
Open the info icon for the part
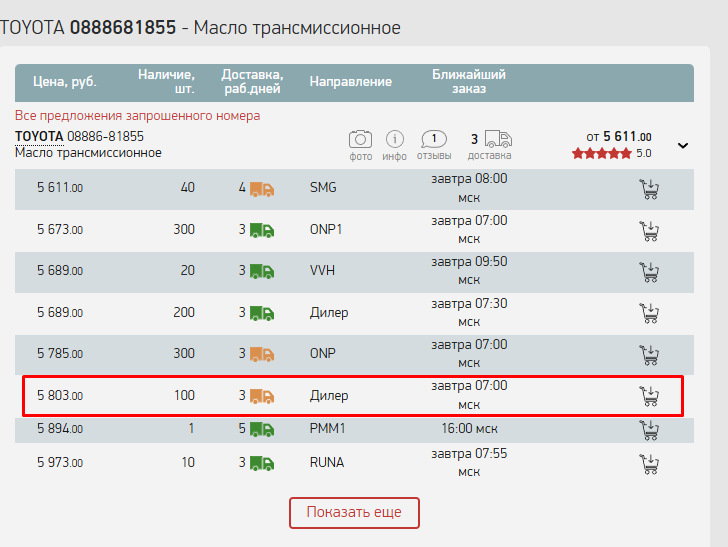[395, 139]
